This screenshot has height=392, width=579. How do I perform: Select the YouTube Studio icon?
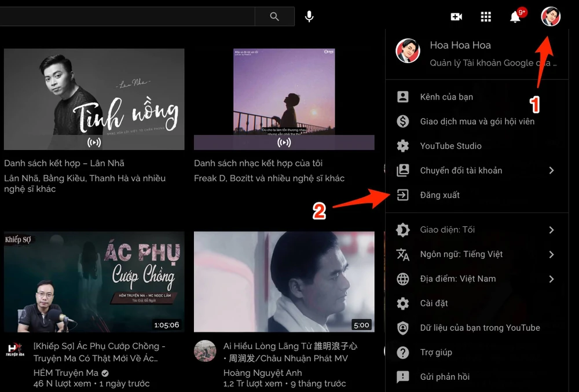[403, 146]
